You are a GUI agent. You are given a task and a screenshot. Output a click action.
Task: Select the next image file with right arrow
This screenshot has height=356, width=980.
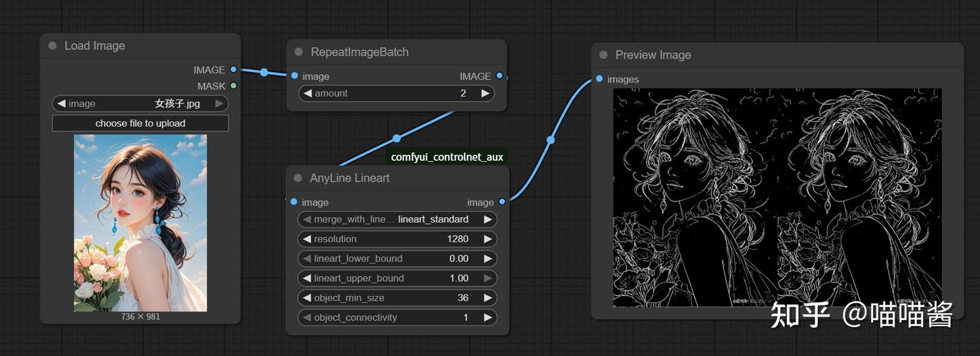[219, 103]
